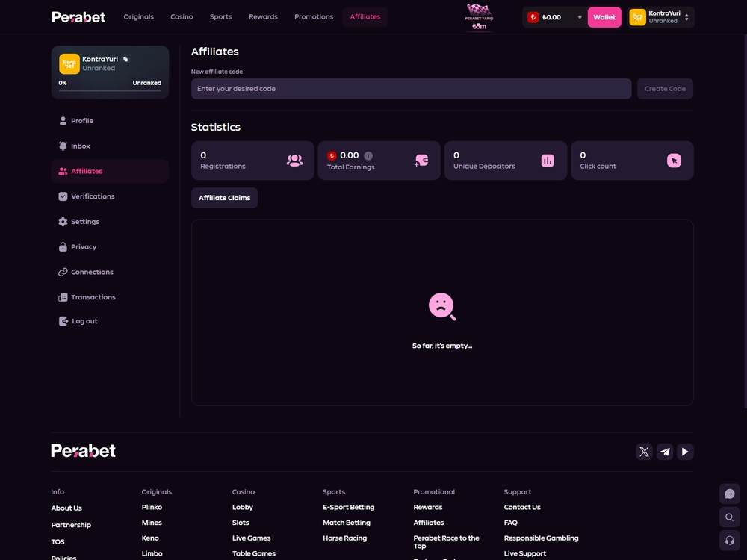Open Promotions in the top navigation
This screenshot has height=560, width=747.
pyautogui.click(x=314, y=16)
